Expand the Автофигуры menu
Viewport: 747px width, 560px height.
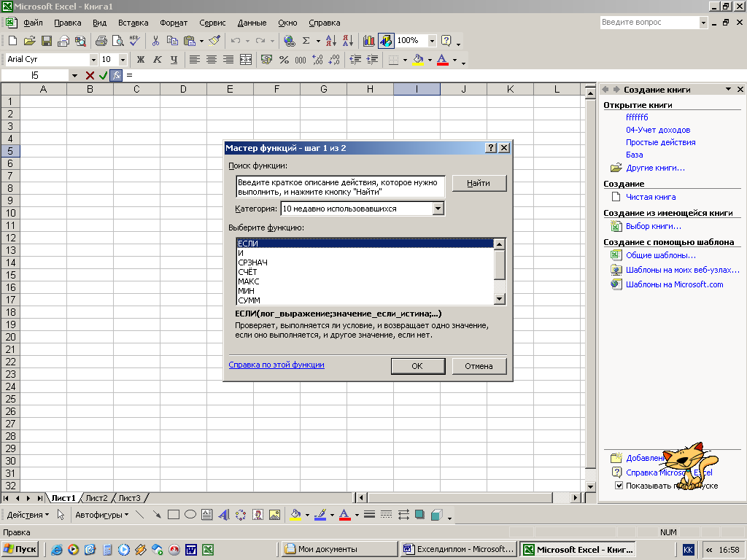[101, 515]
